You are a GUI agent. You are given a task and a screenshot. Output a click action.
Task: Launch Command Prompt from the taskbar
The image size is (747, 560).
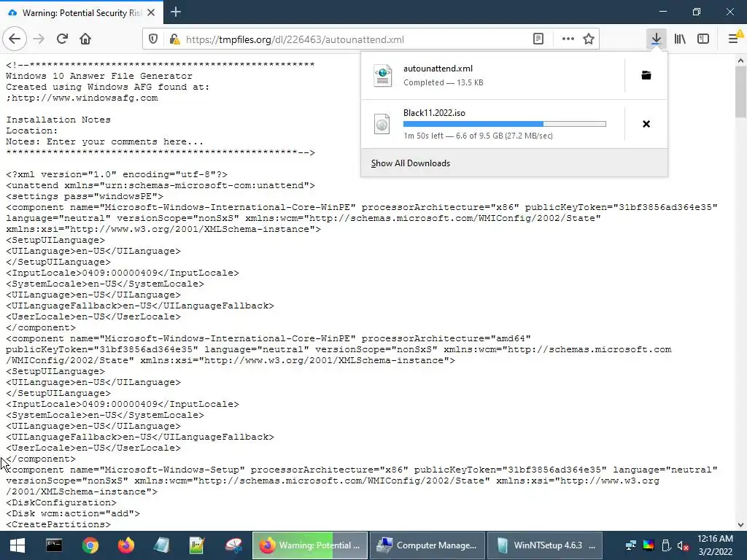tap(54, 545)
